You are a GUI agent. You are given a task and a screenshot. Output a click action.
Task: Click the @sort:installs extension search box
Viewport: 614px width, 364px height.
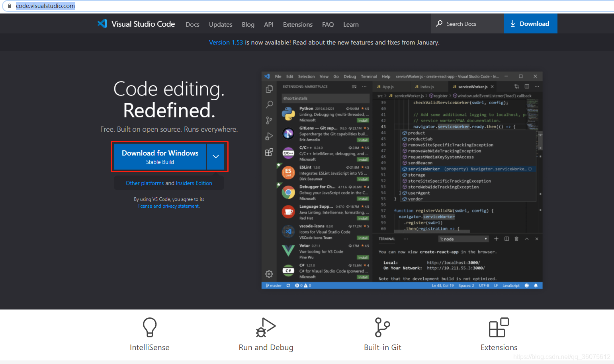pos(325,98)
